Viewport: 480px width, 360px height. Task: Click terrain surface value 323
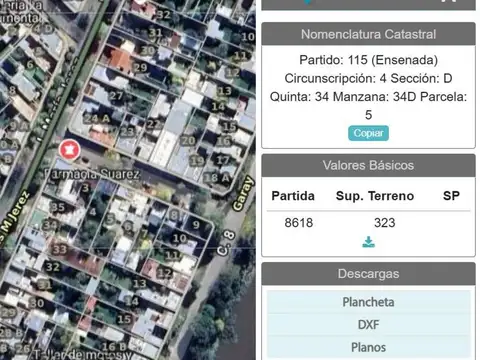pos(385,223)
